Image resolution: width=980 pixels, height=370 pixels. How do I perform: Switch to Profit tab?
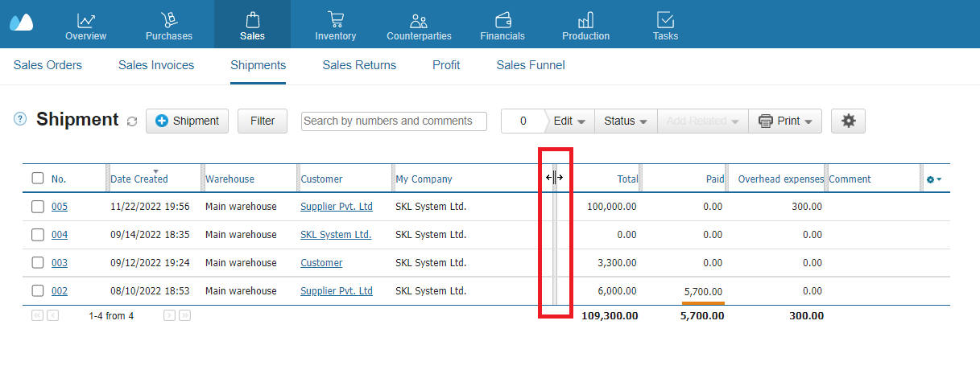tap(446, 65)
